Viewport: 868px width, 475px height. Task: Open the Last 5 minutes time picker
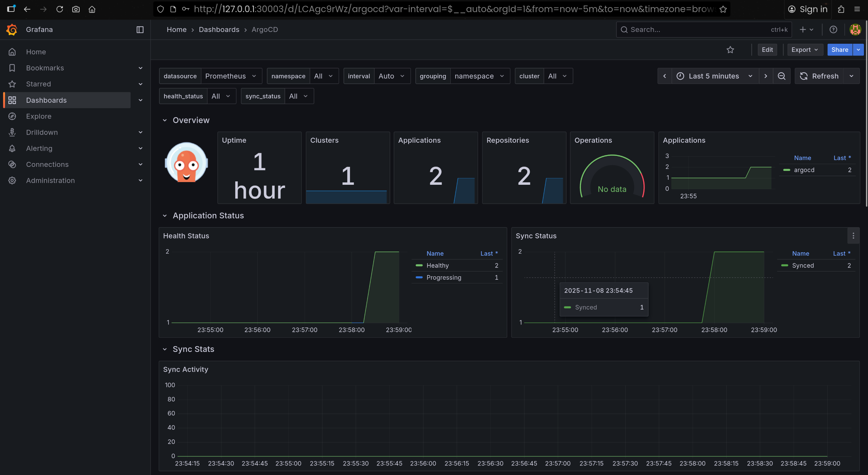[714, 76]
